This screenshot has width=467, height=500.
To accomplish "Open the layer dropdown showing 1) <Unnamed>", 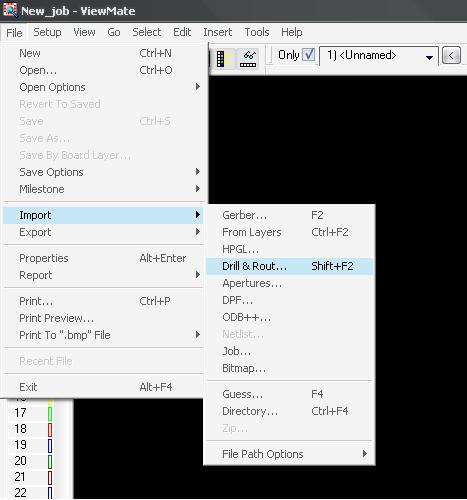I will click(379, 56).
